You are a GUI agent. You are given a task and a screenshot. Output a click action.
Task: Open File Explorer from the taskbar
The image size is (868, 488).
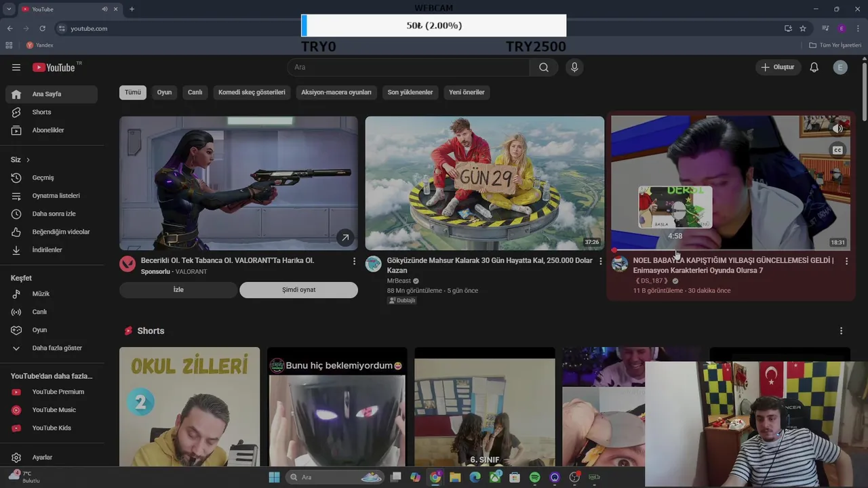pos(455,477)
